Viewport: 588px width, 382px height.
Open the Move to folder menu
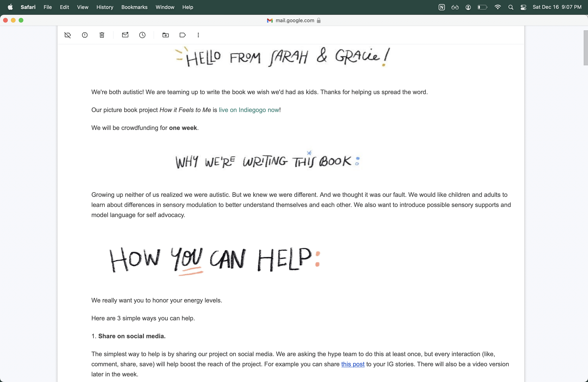[x=165, y=35]
